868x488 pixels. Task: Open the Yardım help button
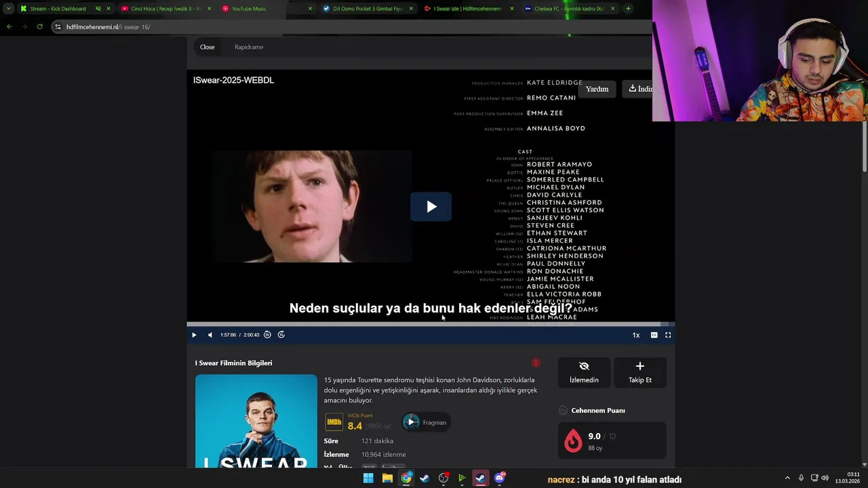pos(597,89)
